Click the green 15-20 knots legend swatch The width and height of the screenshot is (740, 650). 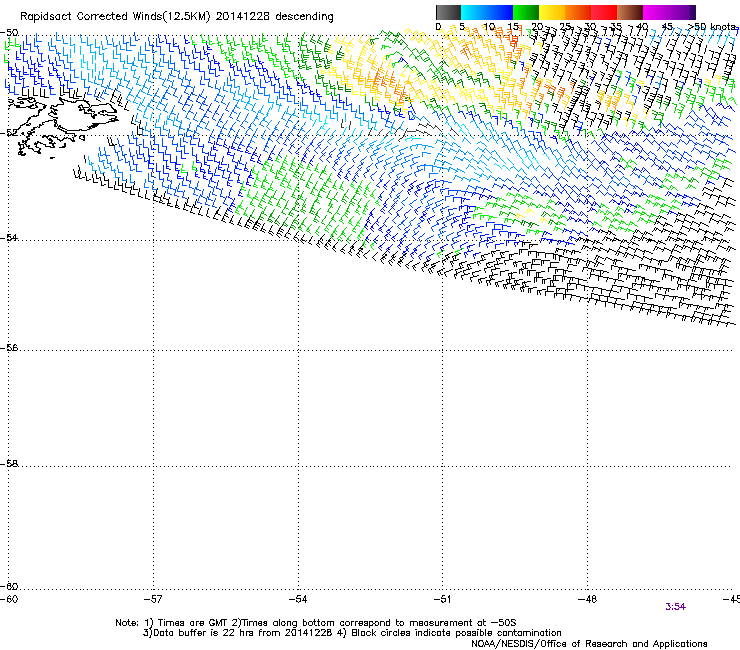click(x=526, y=12)
